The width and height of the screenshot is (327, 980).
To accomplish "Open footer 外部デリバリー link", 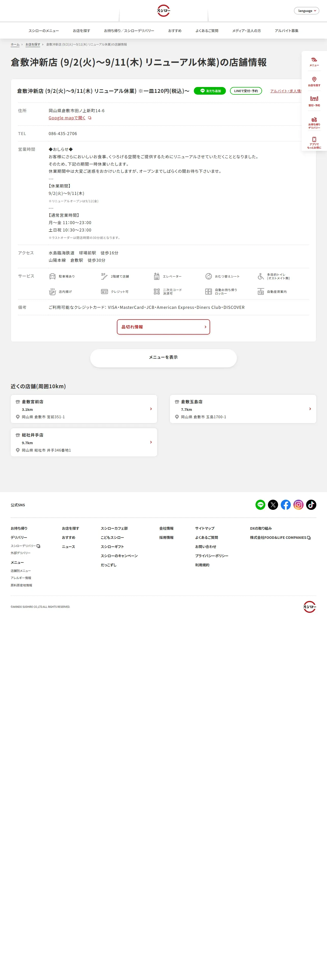I will point(21,553).
